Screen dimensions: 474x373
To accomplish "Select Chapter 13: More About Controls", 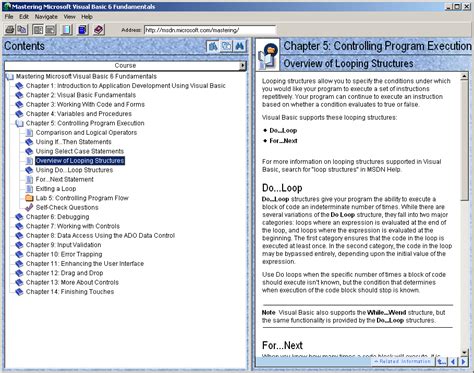I will pos(72,282).
